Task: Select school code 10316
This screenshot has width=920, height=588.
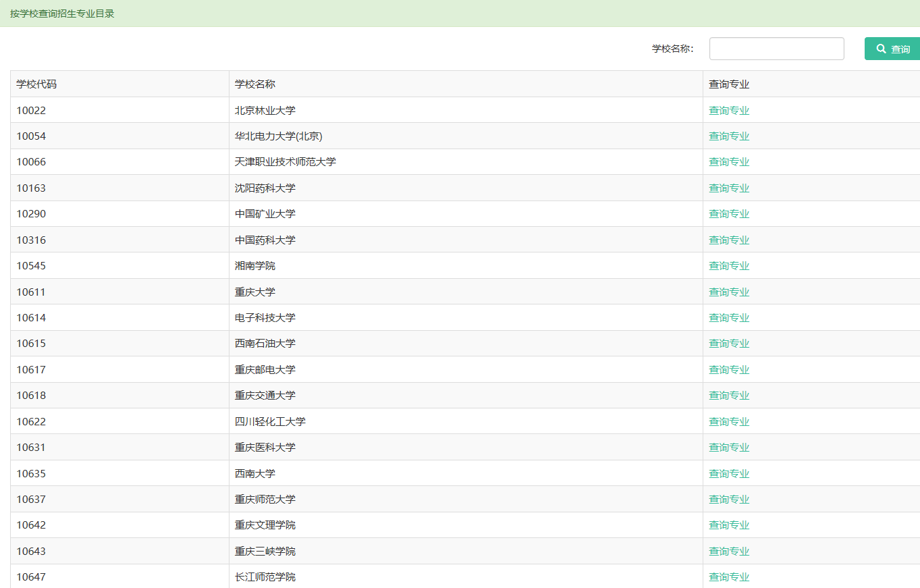Action: point(31,240)
